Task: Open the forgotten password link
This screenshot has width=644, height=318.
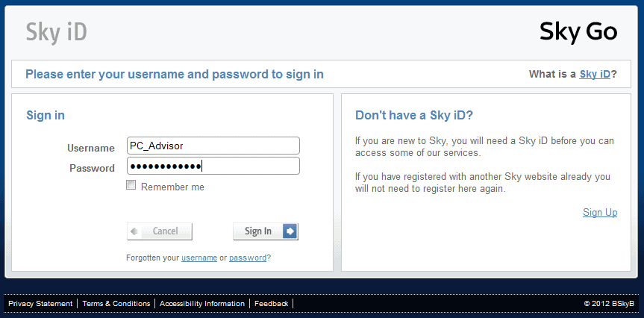Action: pos(248,258)
